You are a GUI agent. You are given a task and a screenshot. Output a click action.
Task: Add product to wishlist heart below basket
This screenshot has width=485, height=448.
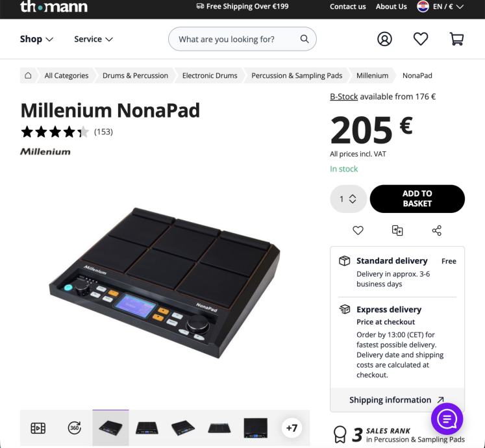point(358,230)
